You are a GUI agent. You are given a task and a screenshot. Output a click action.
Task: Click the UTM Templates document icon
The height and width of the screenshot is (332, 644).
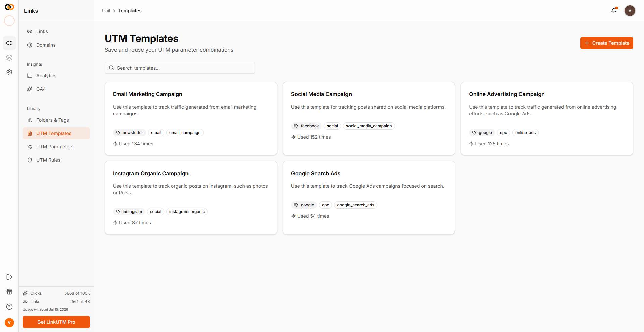[x=30, y=133]
